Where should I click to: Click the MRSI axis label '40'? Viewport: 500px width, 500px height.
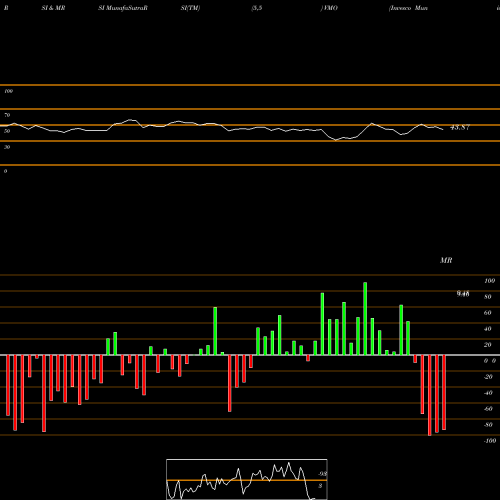tap(488, 329)
